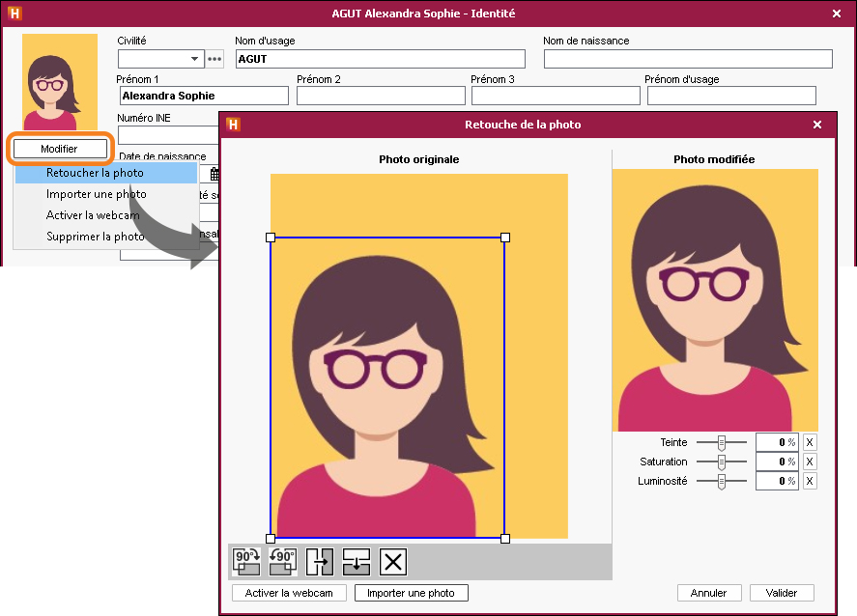
Task: Click the H logo in Identité window
Action: [14, 14]
